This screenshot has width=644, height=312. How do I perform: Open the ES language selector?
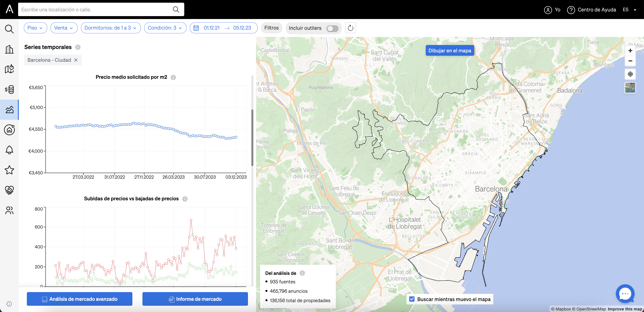629,10
